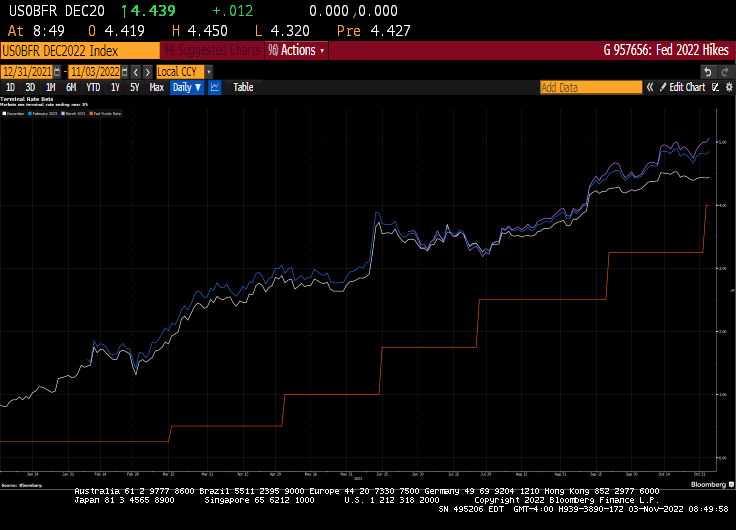Select the YTD time range
This screenshot has height=530, width=736.
click(94, 87)
